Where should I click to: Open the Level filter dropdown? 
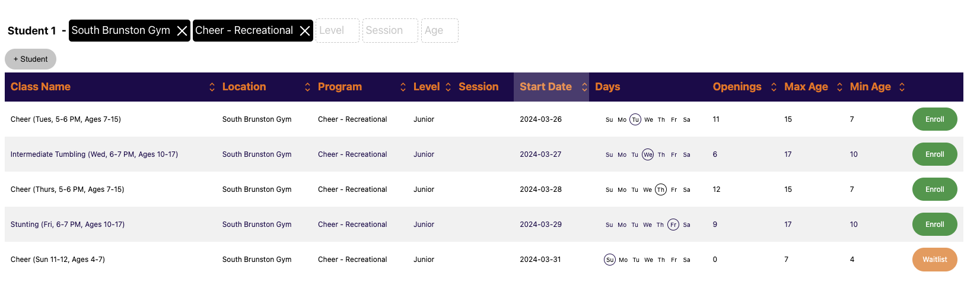pyautogui.click(x=337, y=30)
